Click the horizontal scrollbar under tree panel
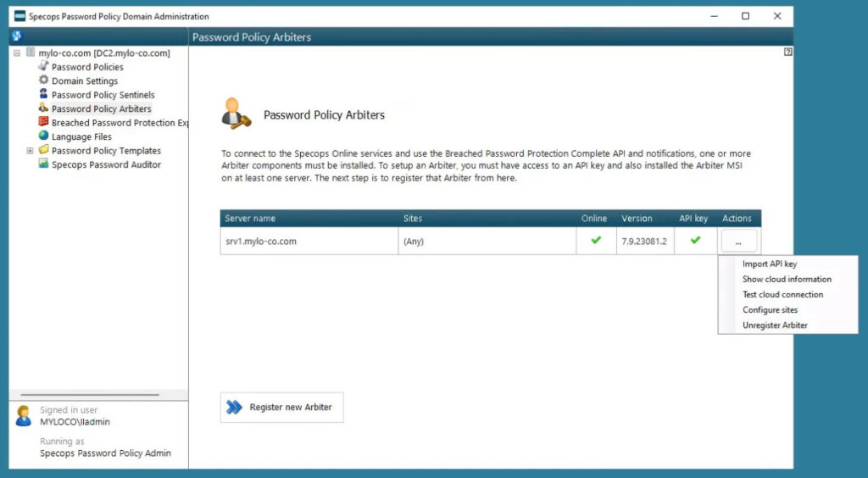The height and width of the screenshot is (478, 868). coord(90,394)
